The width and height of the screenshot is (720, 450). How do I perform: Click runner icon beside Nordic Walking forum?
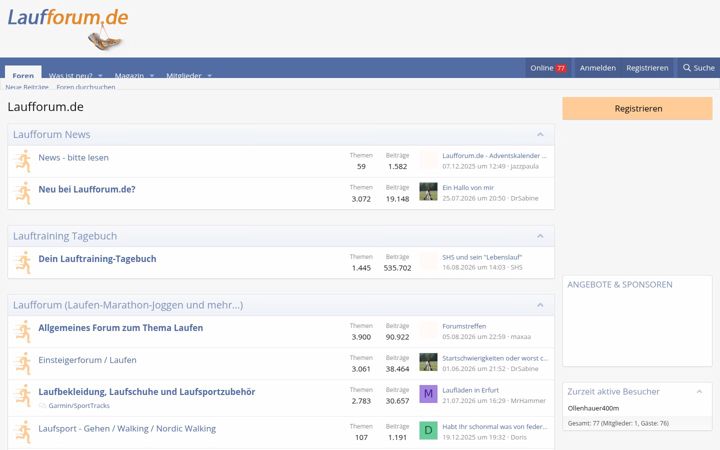(23, 433)
